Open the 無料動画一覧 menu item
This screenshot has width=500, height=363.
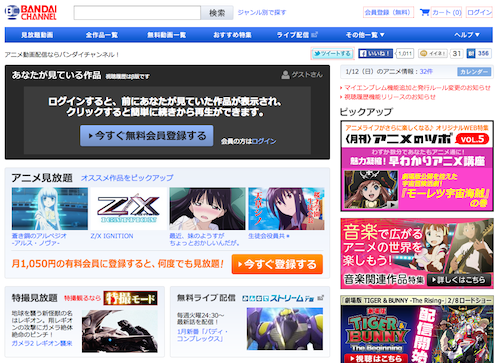point(167,35)
